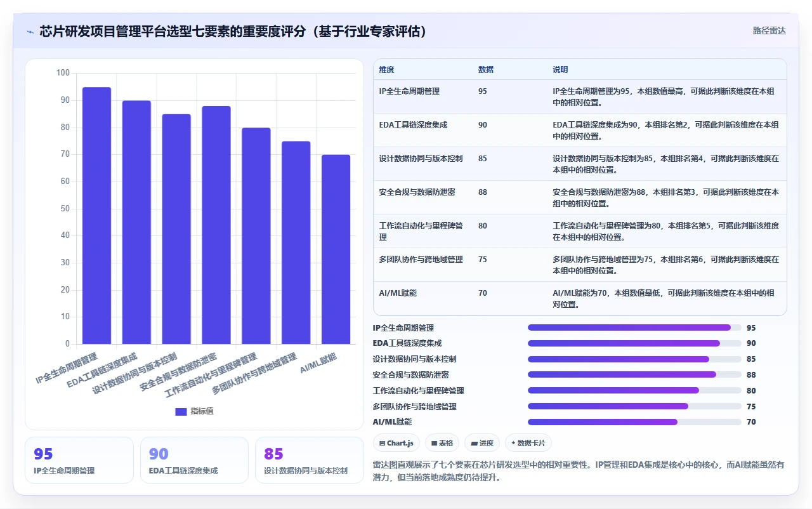Click the description mentioning 本组排名第3
Image resolution: width=812 pixels, height=509 pixels.
665,198
